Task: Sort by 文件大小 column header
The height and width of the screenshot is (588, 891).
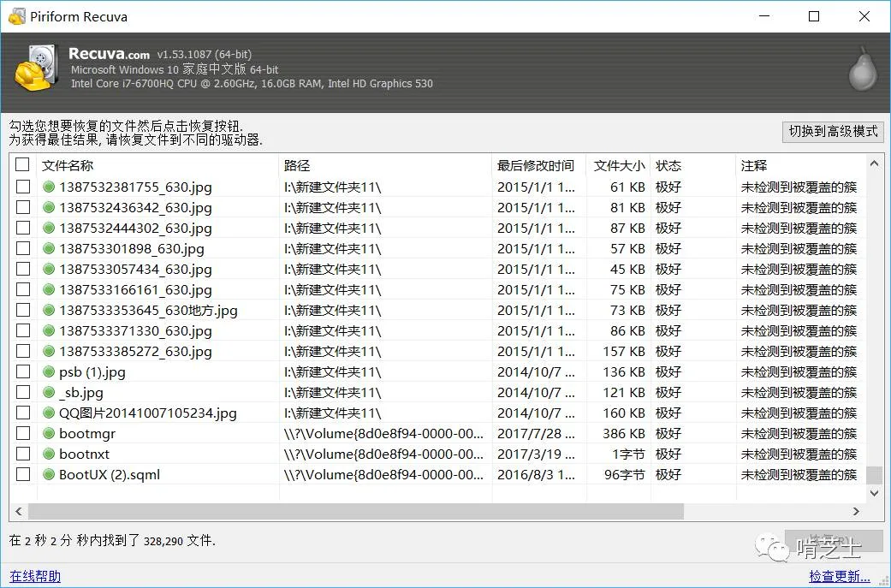Action: coord(618,165)
